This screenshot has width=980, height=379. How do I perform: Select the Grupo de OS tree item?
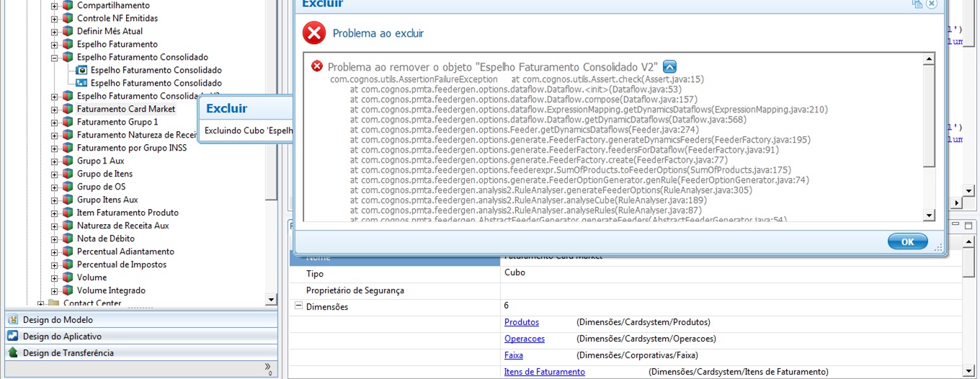pos(102,187)
